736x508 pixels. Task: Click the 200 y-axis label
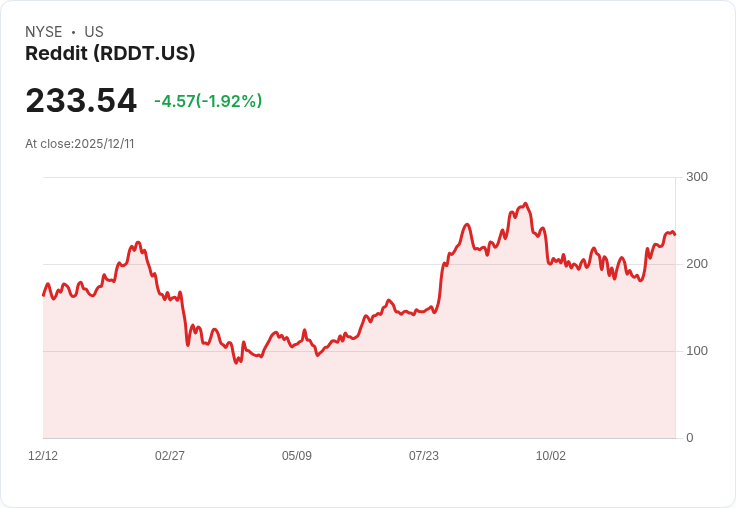697,264
